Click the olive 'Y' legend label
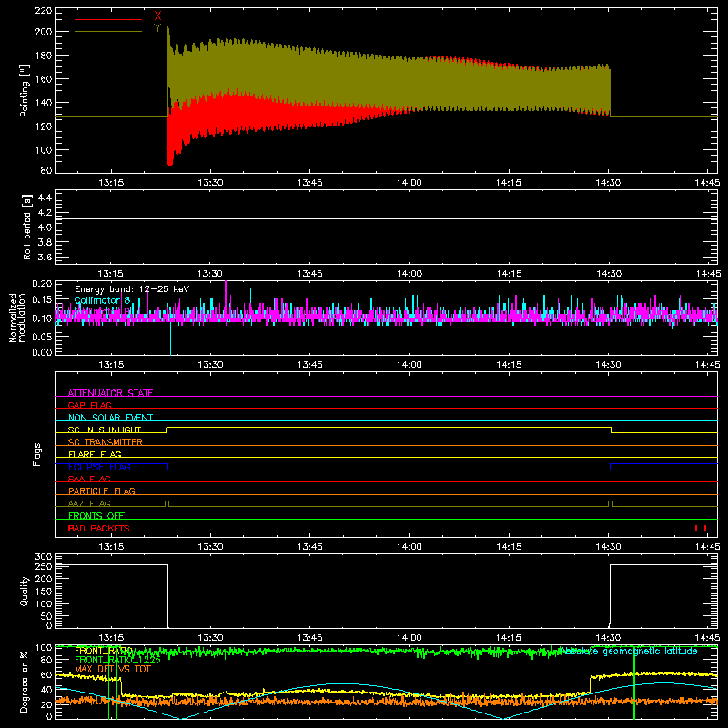 tap(157, 28)
